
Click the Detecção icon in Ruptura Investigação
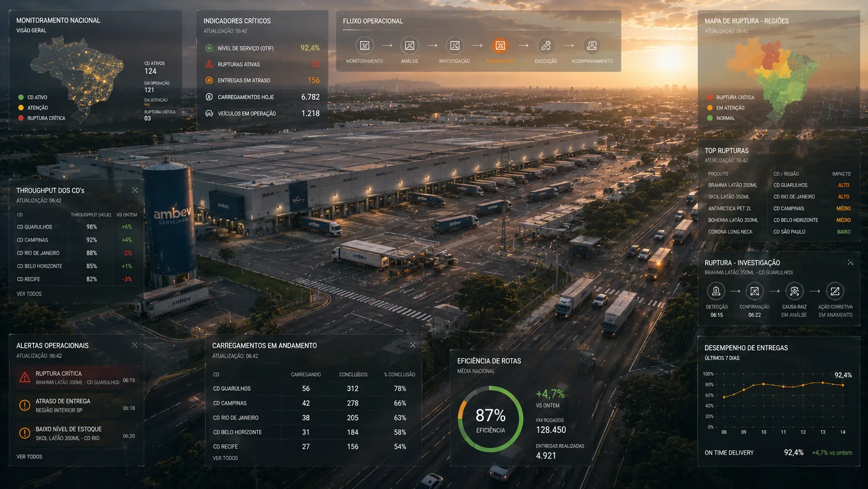(x=716, y=292)
